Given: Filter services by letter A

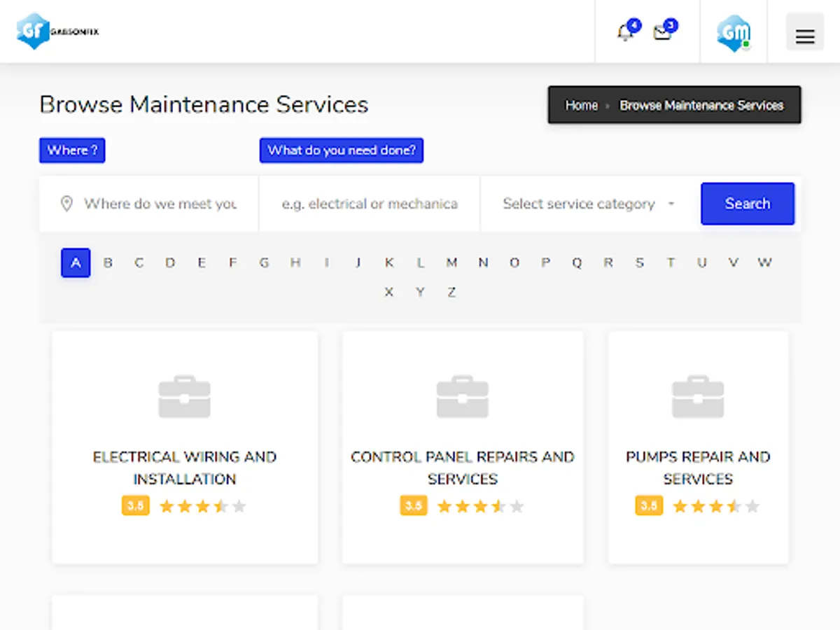Looking at the screenshot, I should [x=76, y=263].
